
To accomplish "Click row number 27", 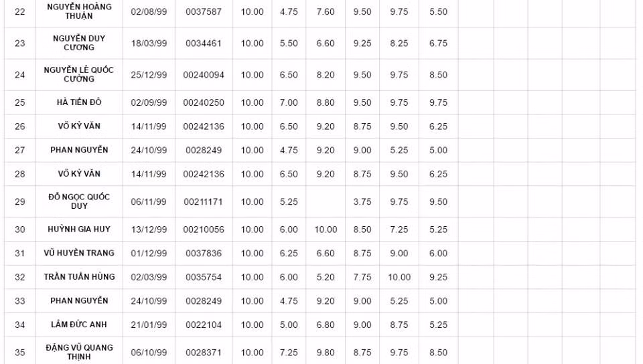I will (20, 151).
